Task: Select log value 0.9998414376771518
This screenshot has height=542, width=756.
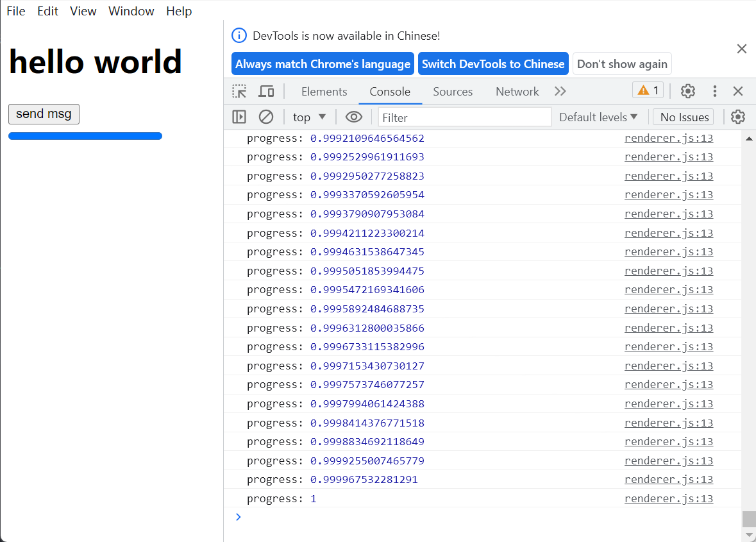Action: [367, 423]
